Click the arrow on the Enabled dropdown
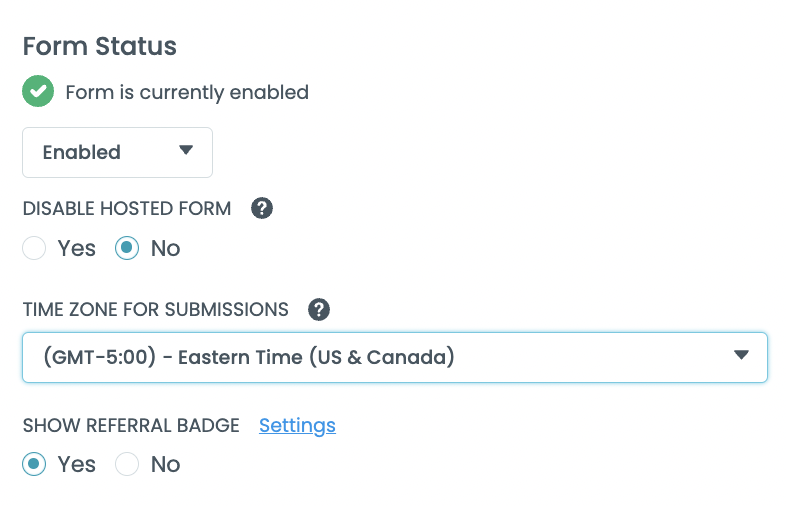This screenshot has height=506, width=786. pos(185,151)
